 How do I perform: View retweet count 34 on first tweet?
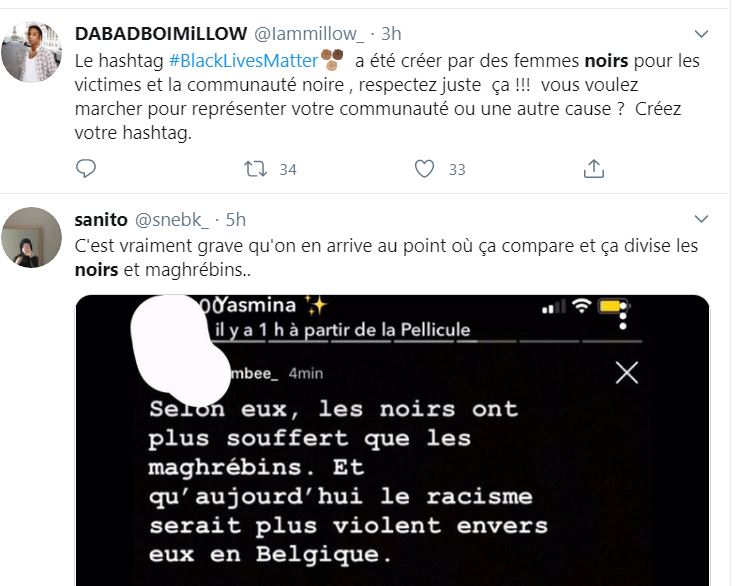click(288, 170)
